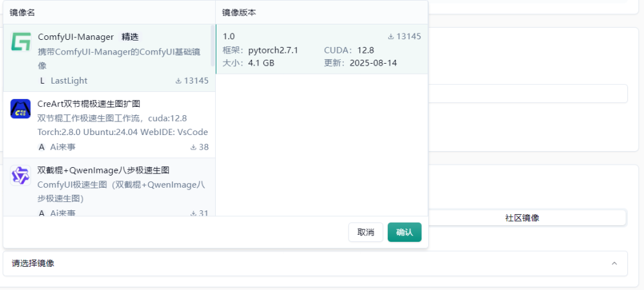Select the 双截棍+QwenImage八步极速生图 image
644x290 pixels.
click(x=109, y=188)
